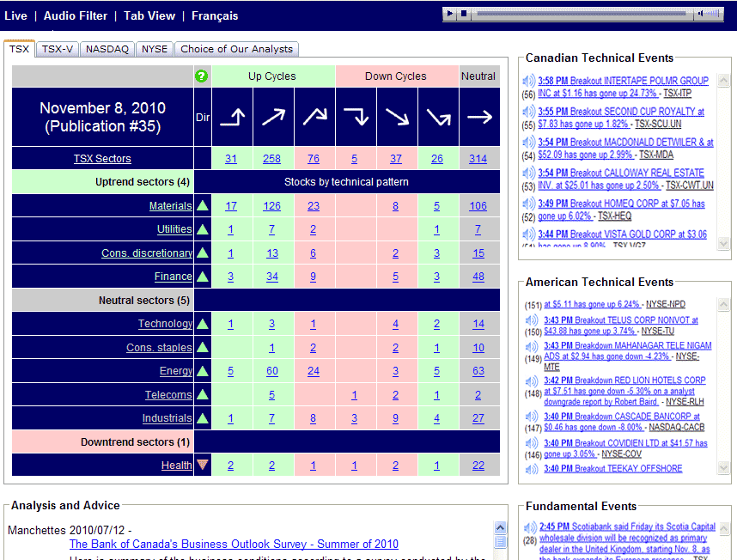
Task: Open Choice of Our Analysts tab
Action: (236, 49)
